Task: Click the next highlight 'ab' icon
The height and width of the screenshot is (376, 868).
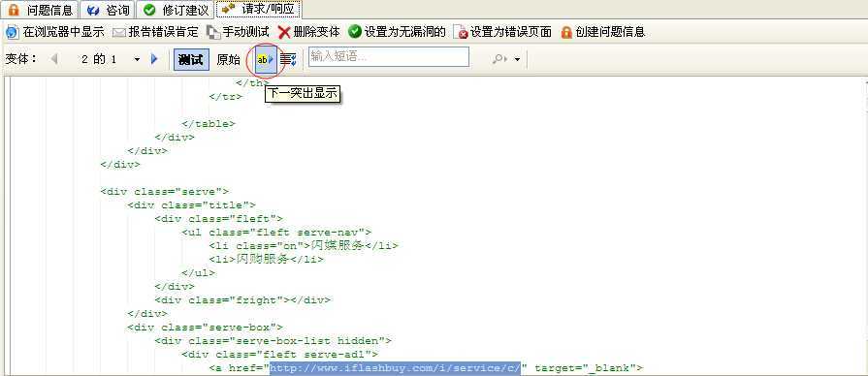Action: click(266, 59)
